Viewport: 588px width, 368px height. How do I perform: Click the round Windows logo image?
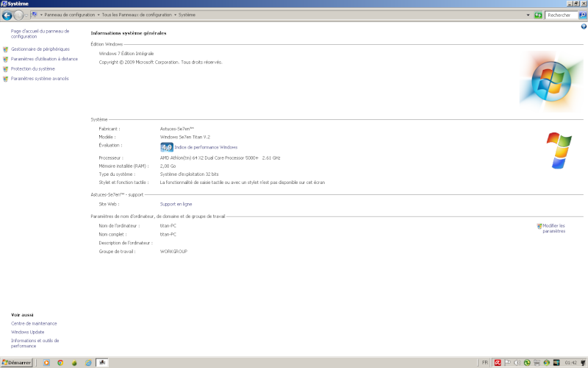pyautogui.click(x=551, y=82)
